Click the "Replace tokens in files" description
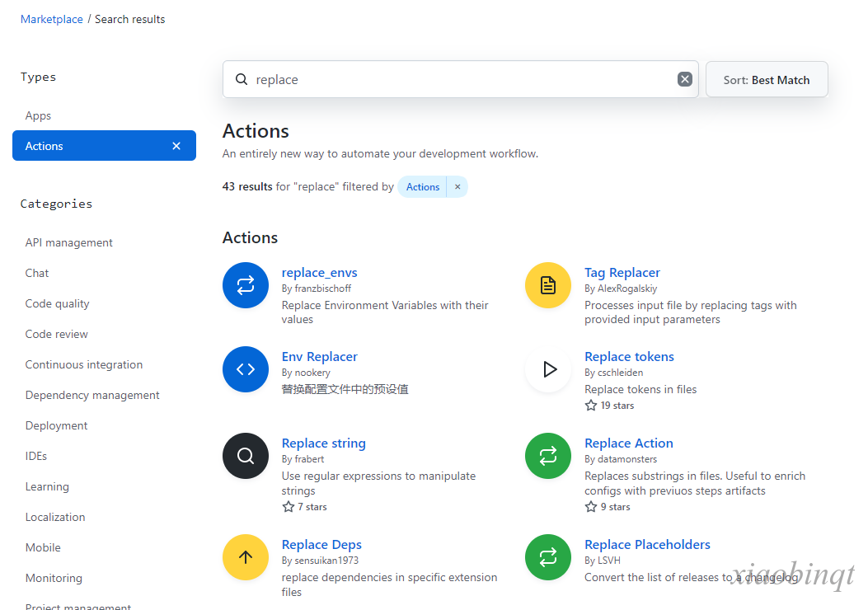Image resolution: width=868 pixels, height=610 pixels. (640, 389)
